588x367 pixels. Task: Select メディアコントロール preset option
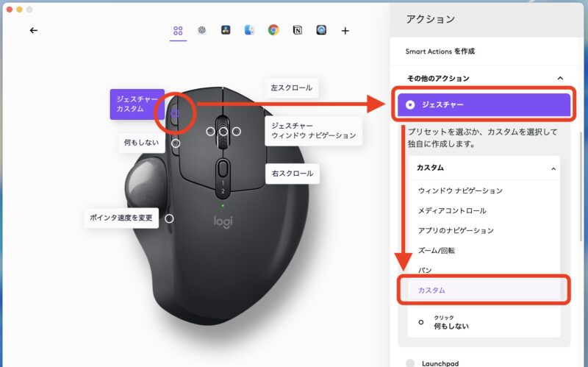point(452,210)
